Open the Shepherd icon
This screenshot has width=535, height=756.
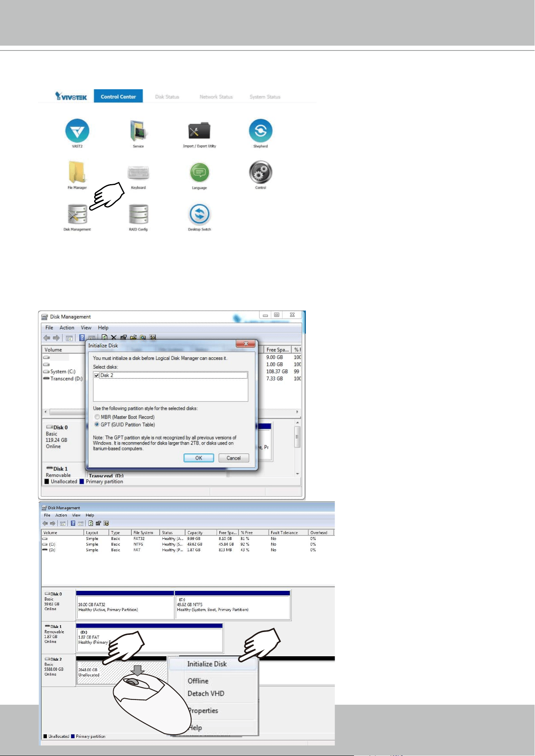261,131
